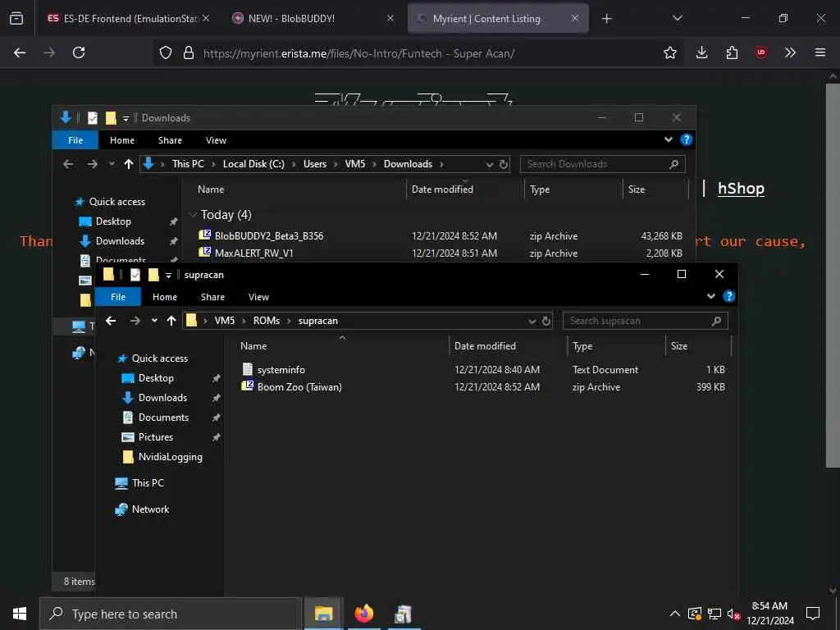This screenshot has width=840, height=630.
Task: Click properties icon in supracan title bar
Action: 135,275
